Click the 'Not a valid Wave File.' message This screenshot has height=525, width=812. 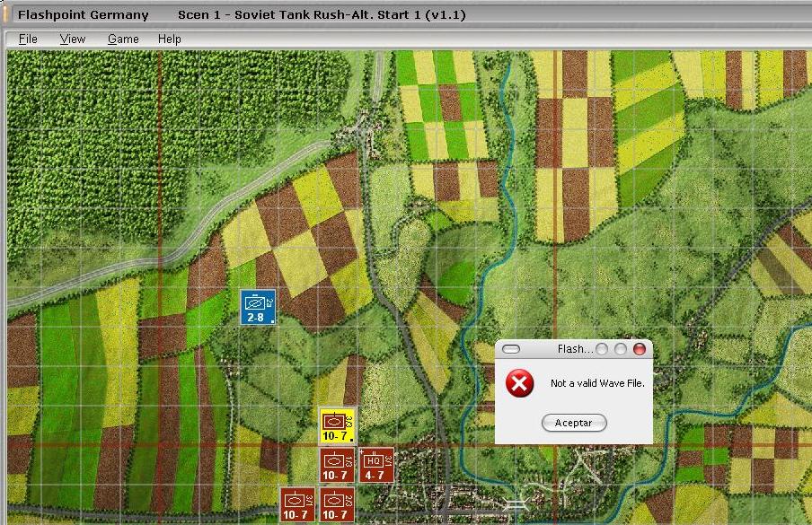tap(597, 383)
